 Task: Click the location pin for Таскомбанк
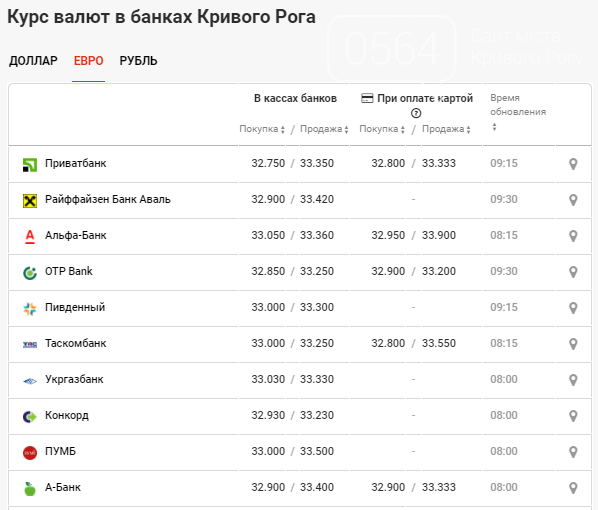coord(573,344)
